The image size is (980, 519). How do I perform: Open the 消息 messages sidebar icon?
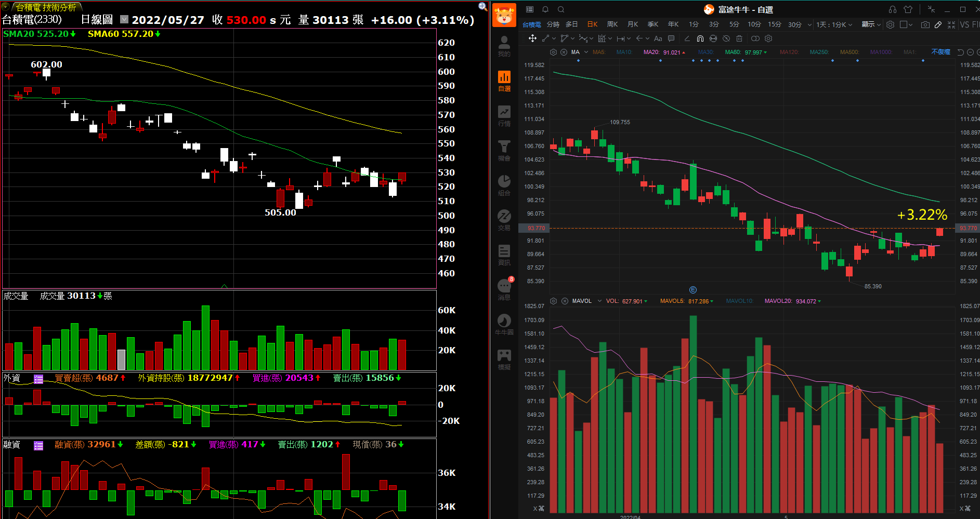pyautogui.click(x=504, y=289)
